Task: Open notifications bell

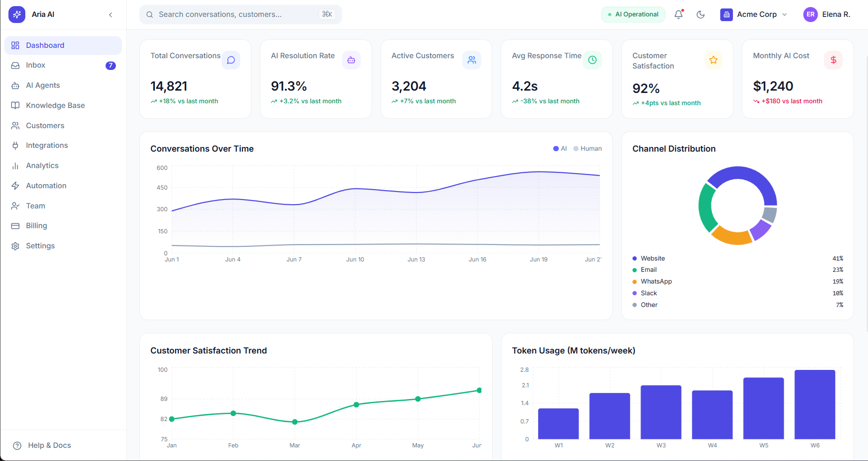Action: [678, 15]
